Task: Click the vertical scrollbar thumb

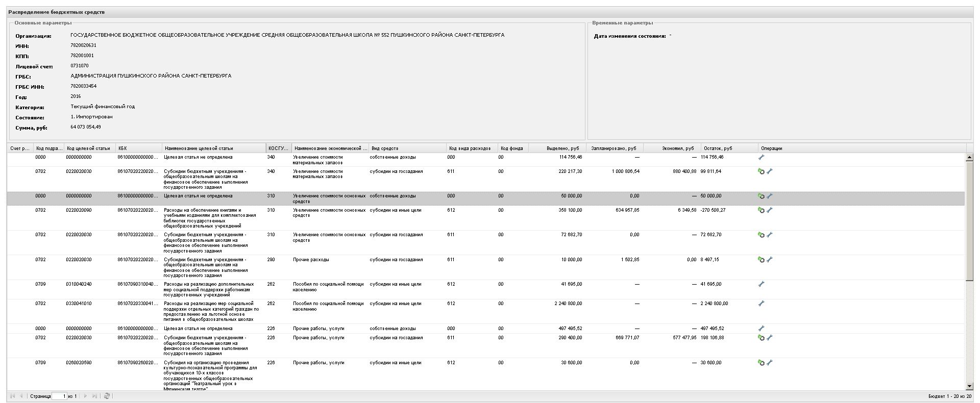Action: tap(969, 221)
